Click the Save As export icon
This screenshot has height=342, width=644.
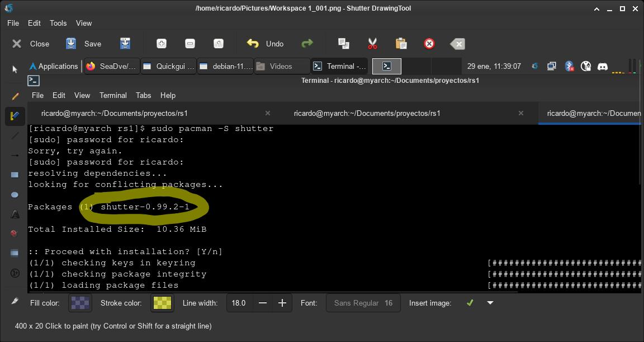click(125, 44)
